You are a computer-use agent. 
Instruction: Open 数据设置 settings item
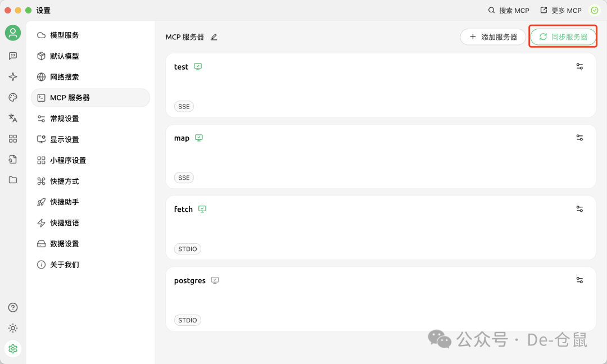pos(64,244)
